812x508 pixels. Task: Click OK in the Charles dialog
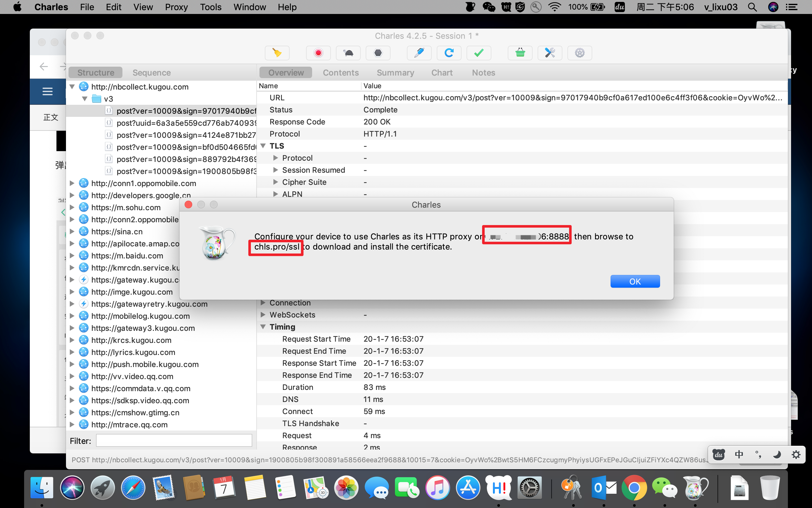(x=635, y=281)
